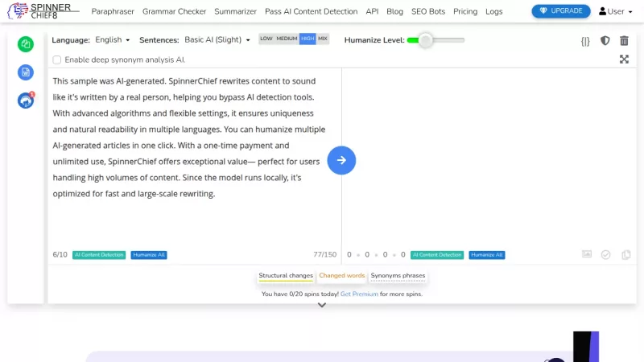Image resolution: width=644 pixels, height=362 pixels.
Task: Click the image icon below output panel
Action: [587, 254]
